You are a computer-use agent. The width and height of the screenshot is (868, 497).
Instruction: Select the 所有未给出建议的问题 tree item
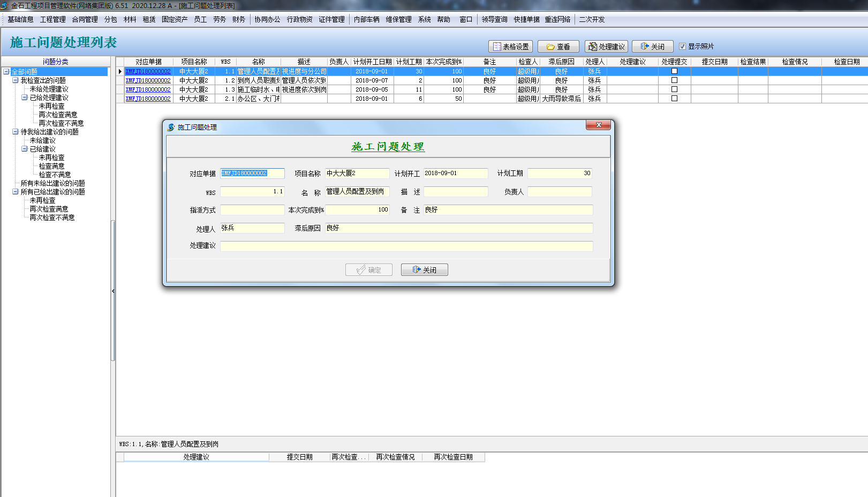click(52, 183)
